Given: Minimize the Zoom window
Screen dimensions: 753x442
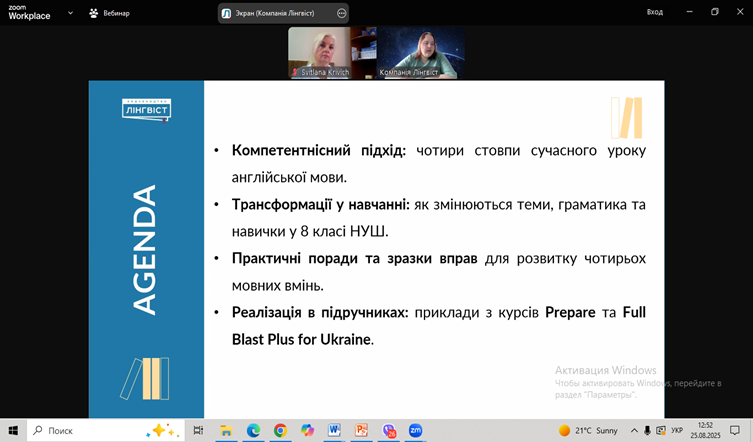Looking at the screenshot, I should [x=690, y=12].
